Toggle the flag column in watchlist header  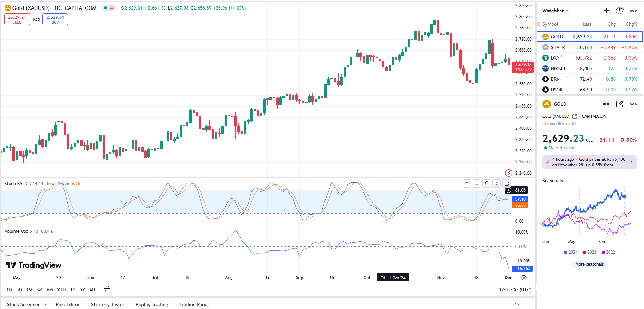click(539, 24)
